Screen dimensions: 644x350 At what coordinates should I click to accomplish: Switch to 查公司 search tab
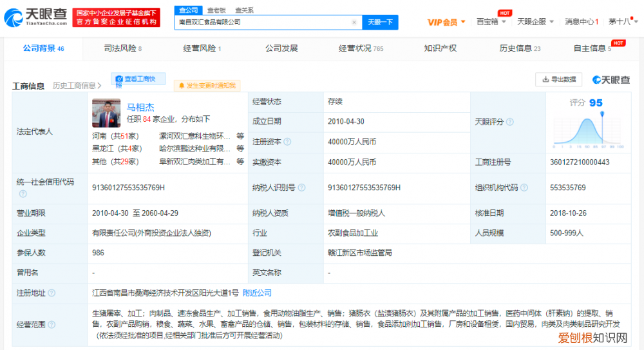pos(189,10)
